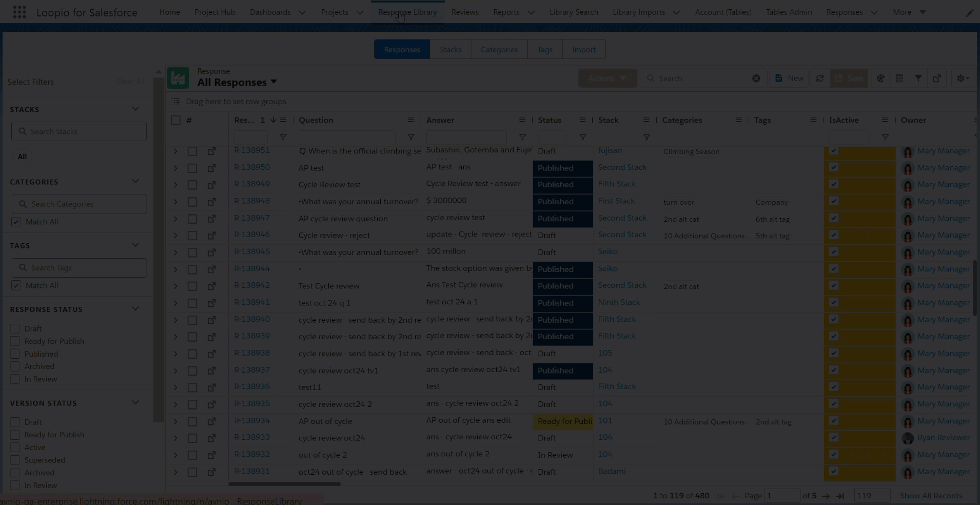Open the Answer column menu icon
Viewport: 980px width, 505px height.
point(522,120)
